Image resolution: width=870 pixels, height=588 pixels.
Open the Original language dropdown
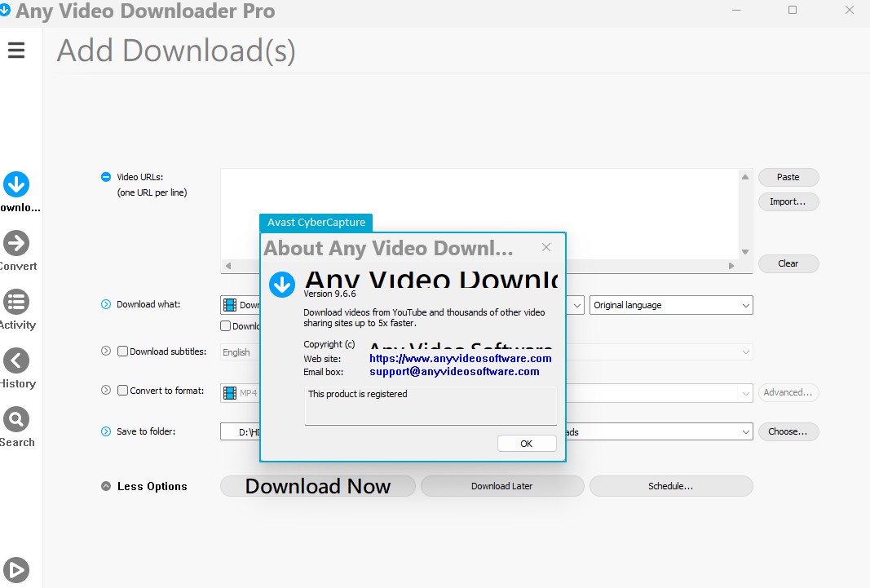(670, 305)
